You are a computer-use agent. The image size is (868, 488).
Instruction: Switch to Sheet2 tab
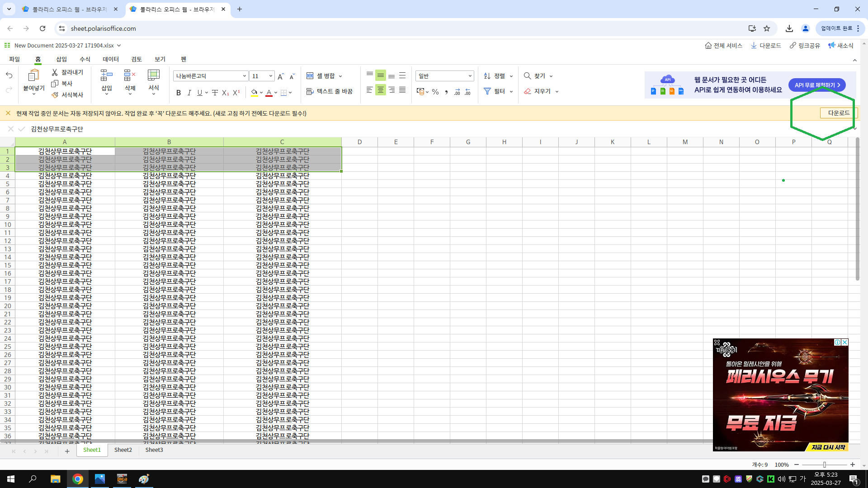click(x=123, y=450)
